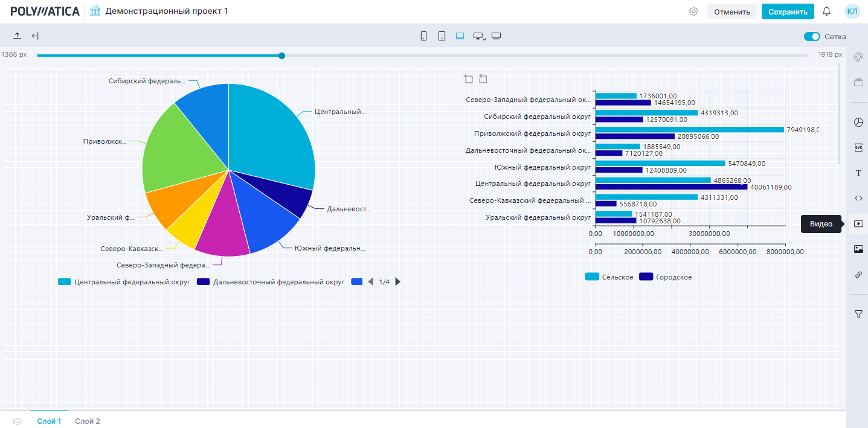Open the code embed widget tool

[858, 198]
